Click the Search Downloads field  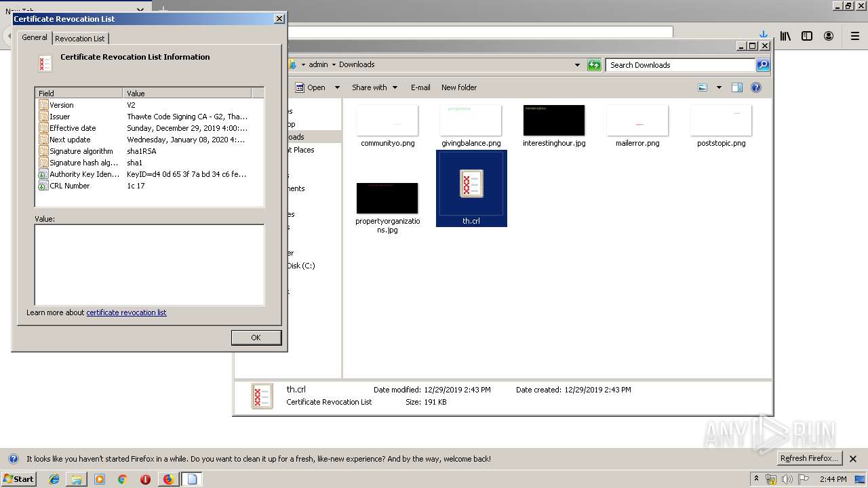680,65
